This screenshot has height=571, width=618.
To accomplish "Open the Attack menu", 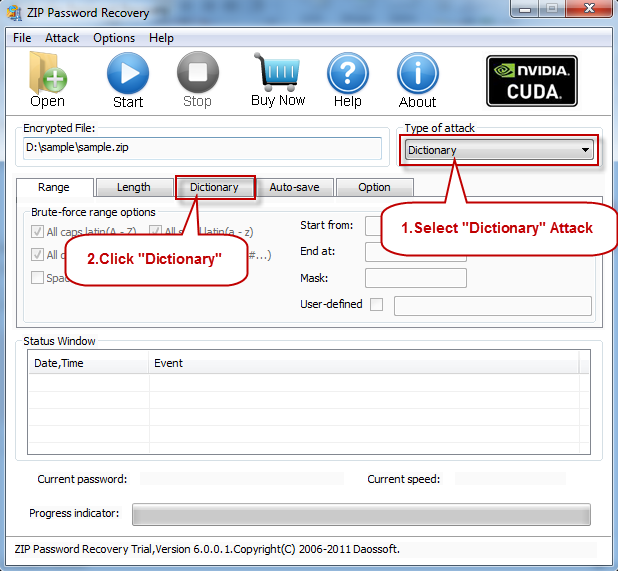I will point(62,38).
